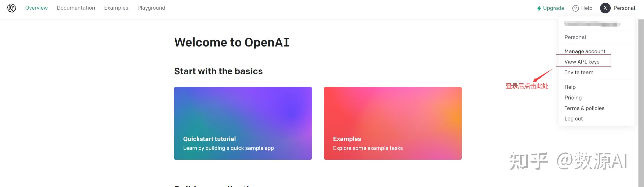Click Personal in the dropdown list
This screenshot has width=644, height=187.
pos(575,37)
